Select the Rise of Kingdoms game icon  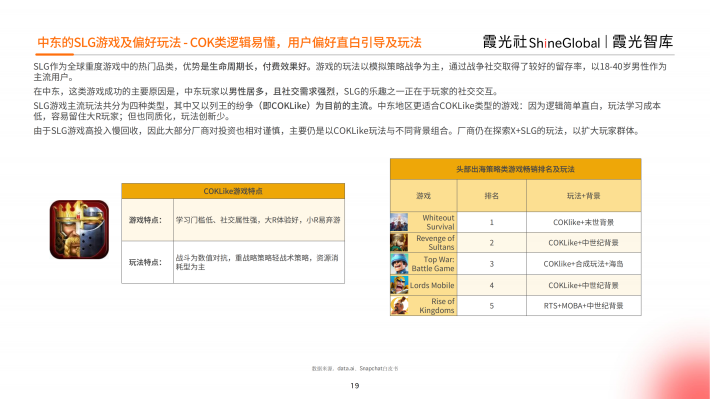[399, 306]
